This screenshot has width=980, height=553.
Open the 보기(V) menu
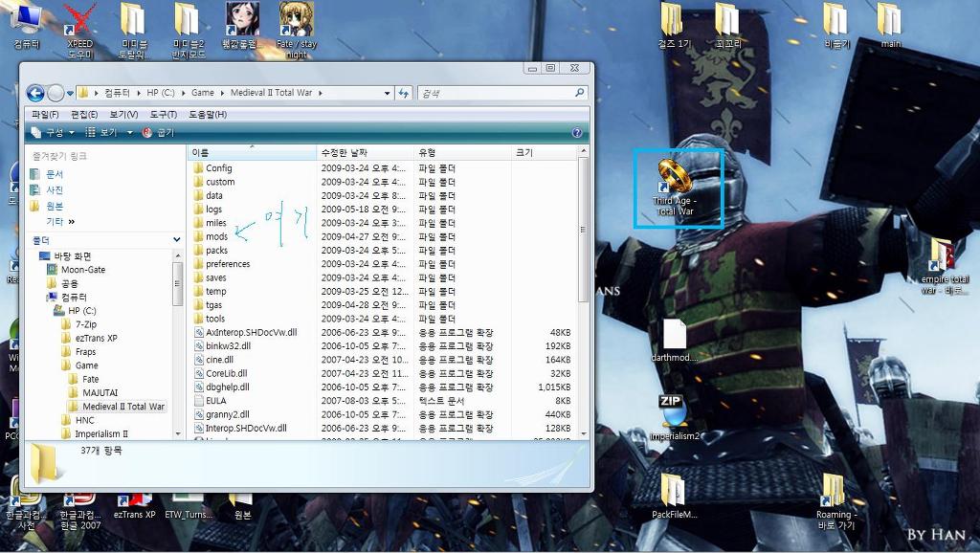click(123, 115)
